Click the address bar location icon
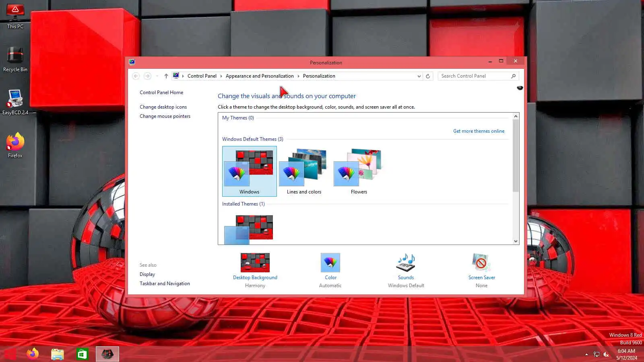 tap(176, 76)
